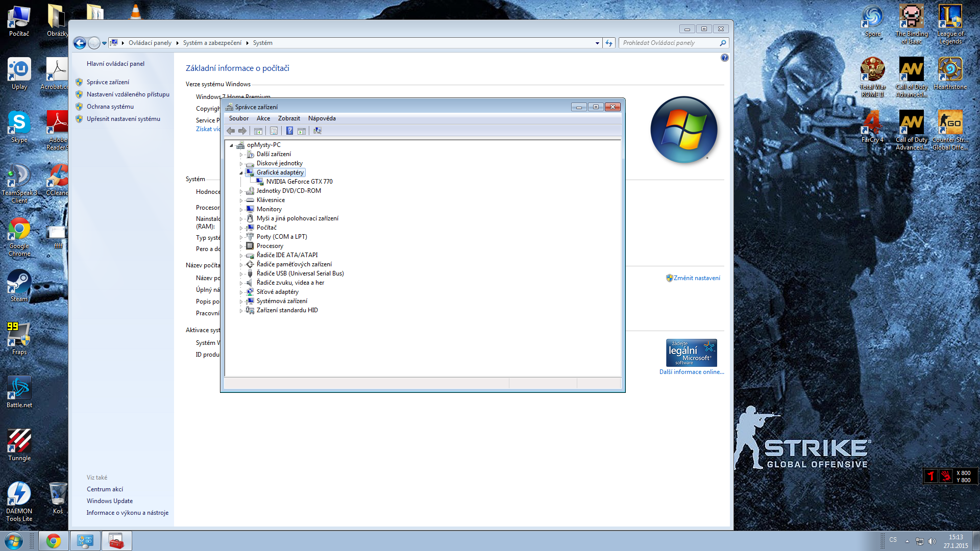The width and height of the screenshot is (980, 551).
Task: Open the Zobrazit menu
Action: click(289, 118)
